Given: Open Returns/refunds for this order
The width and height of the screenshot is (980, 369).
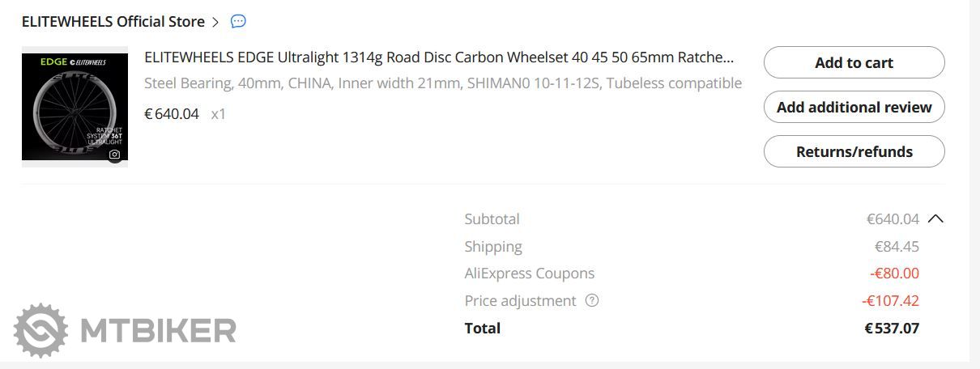Looking at the screenshot, I should [x=854, y=151].
